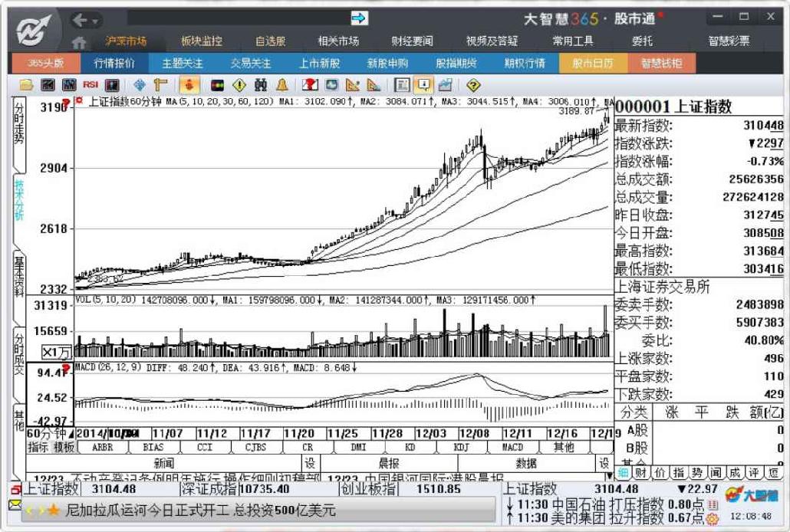Image resolution: width=790 pixels, height=532 pixels.
Task: Open the 板块监控 menu
Action: (202, 41)
